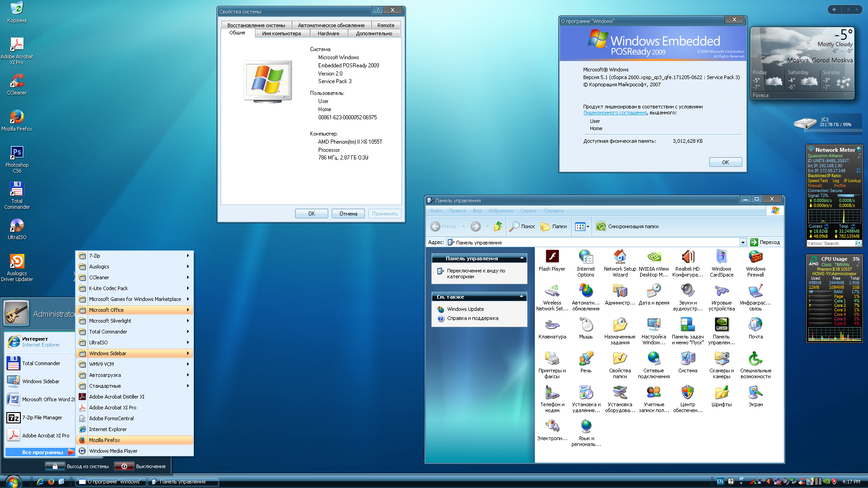Open the Лицензионного соглашения link
This screenshot has height=488, width=868.
pos(615,113)
